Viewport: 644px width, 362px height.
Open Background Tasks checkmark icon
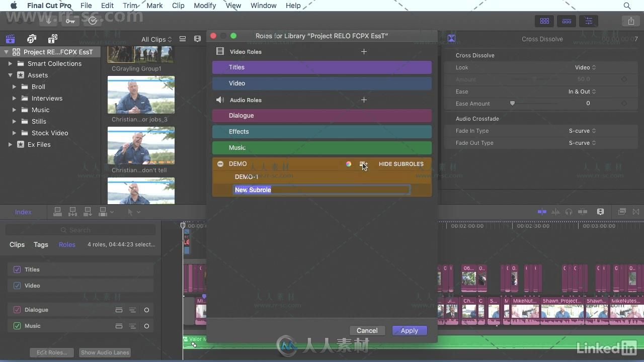[x=93, y=21]
